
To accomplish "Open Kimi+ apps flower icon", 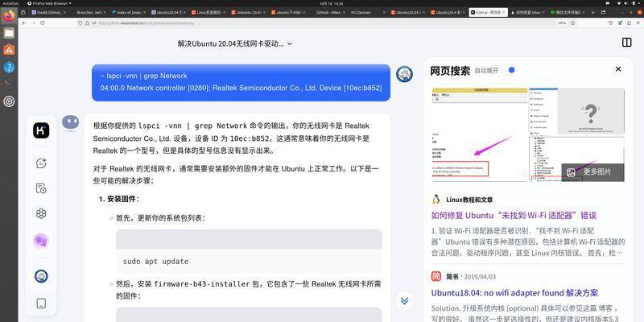I will [x=41, y=213].
